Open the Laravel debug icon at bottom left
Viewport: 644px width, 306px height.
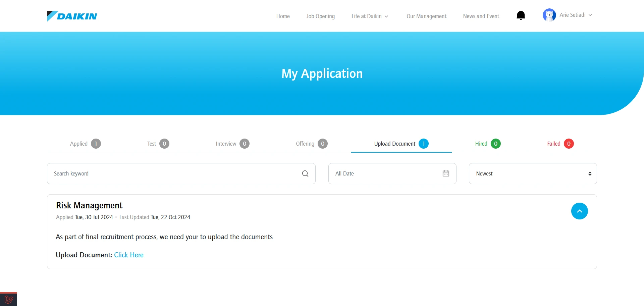8,298
